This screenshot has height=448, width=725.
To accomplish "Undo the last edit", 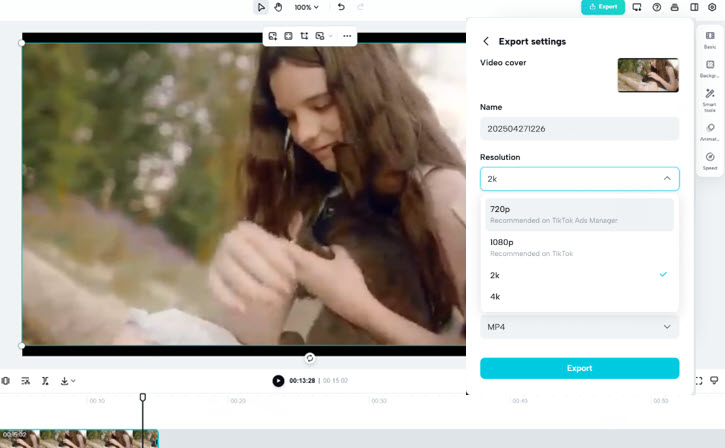I will (341, 7).
